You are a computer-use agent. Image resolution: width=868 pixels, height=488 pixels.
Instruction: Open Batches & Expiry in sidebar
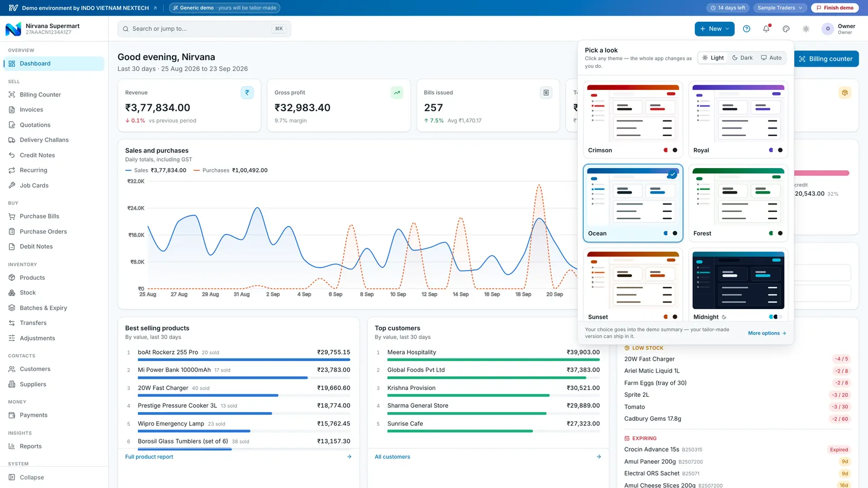(54, 308)
